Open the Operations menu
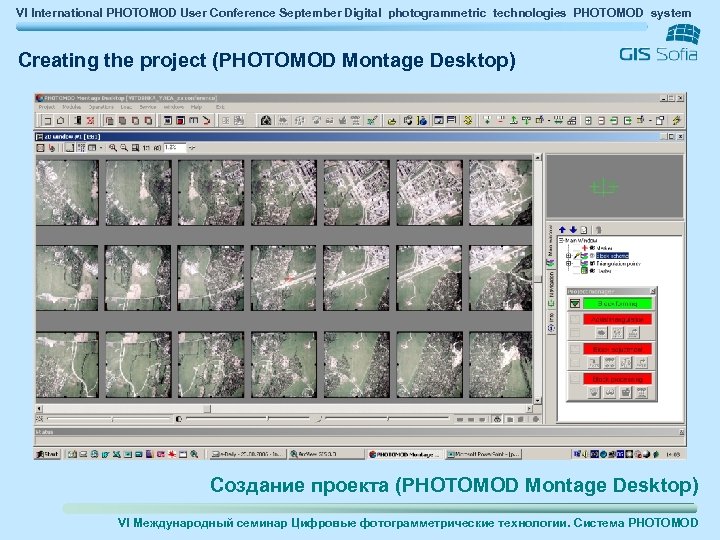The image size is (720, 540). click(x=101, y=107)
